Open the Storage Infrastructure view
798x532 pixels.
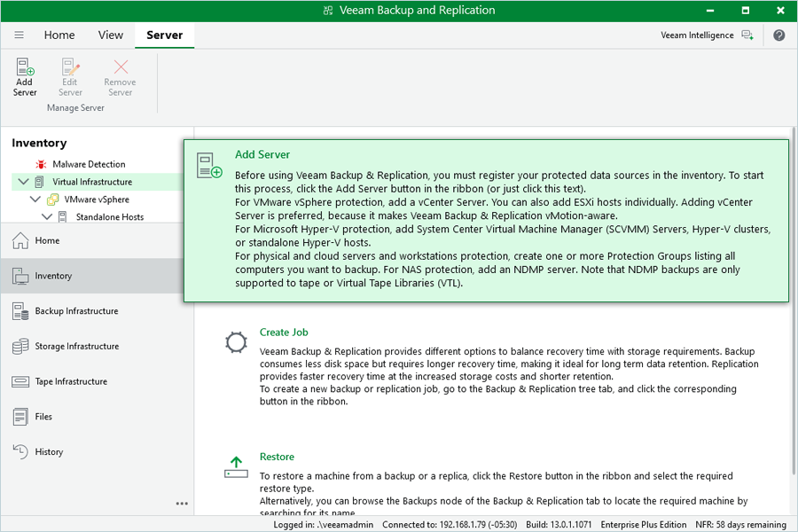tap(76, 347)
